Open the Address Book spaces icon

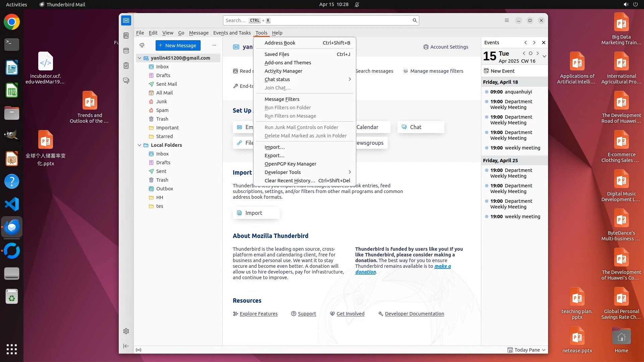point(126,36)
